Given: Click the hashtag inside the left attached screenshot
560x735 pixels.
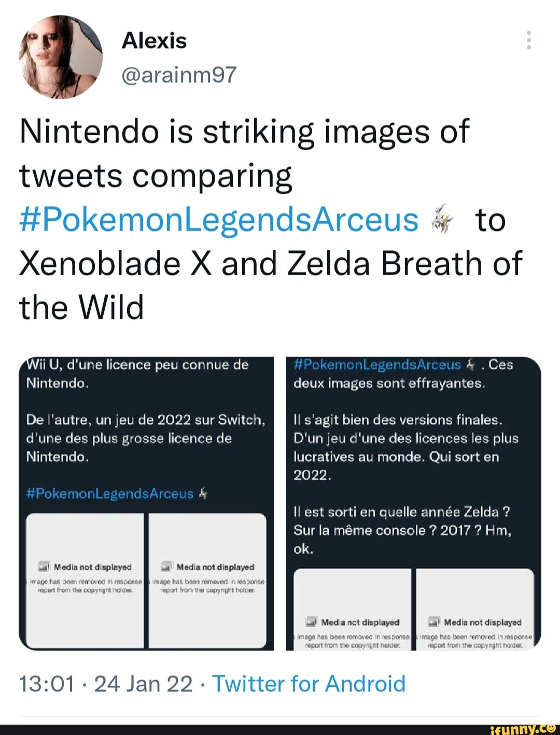Looking at the screenshot, I should point(109,493).
